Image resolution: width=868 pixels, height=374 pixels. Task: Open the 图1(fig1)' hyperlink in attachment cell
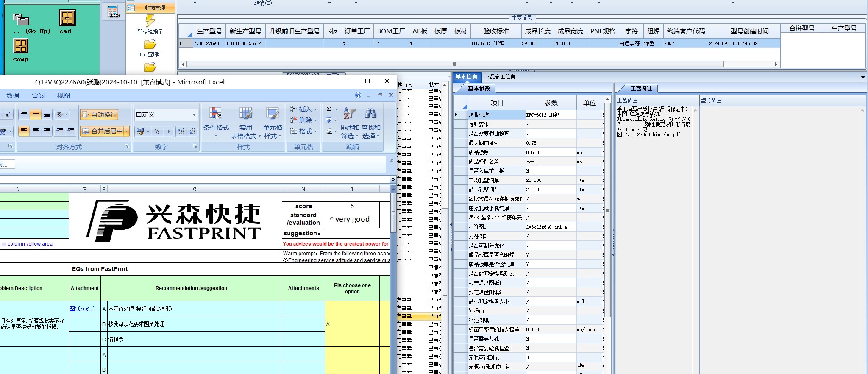pos(82,309)
